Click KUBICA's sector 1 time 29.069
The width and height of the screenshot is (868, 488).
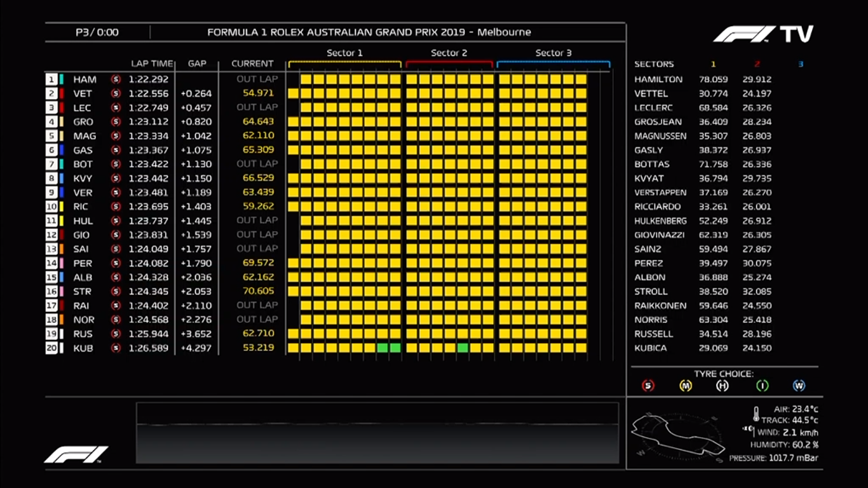click(714, 348)
